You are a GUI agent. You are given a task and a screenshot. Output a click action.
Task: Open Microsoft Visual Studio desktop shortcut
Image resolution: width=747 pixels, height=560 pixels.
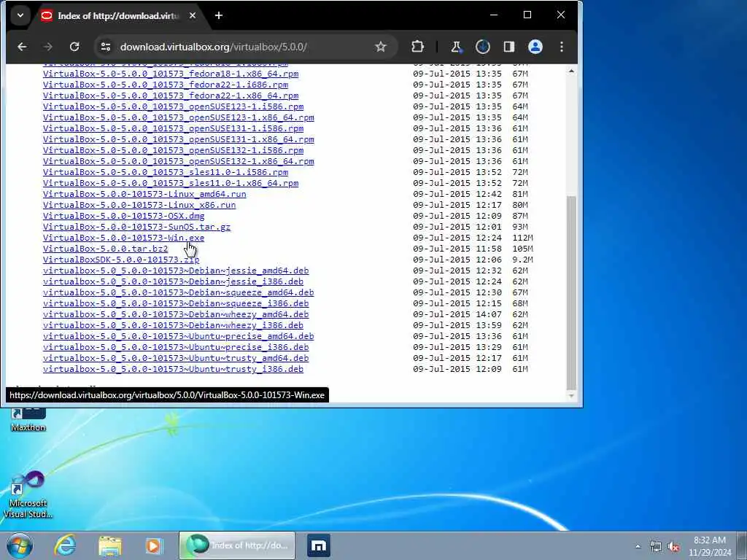28,495
